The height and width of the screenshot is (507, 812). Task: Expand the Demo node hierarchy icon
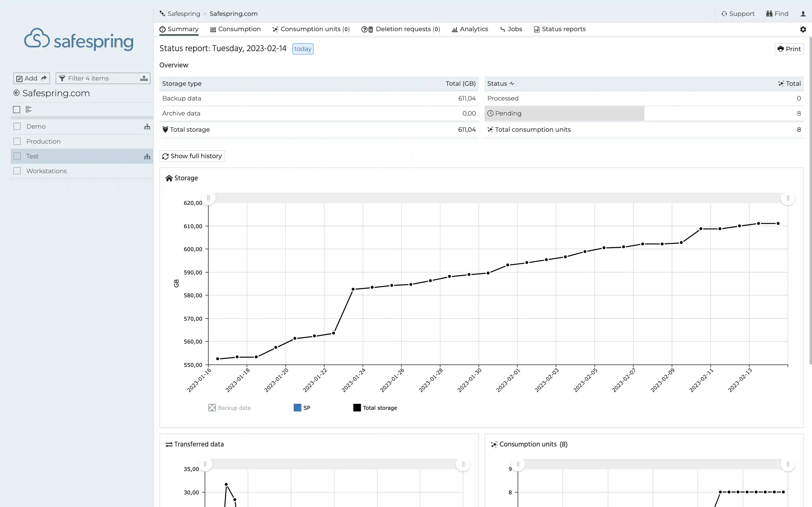click(147, 127)
